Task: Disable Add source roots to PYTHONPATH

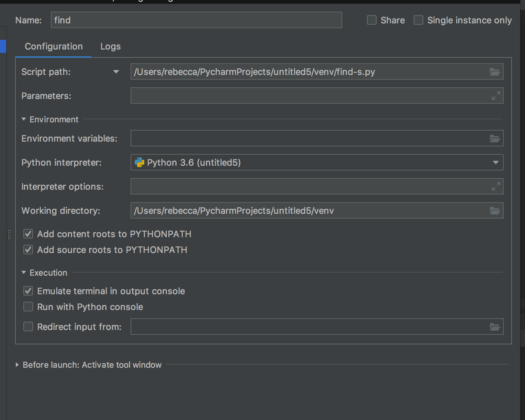Action: [x=28, y=250]
